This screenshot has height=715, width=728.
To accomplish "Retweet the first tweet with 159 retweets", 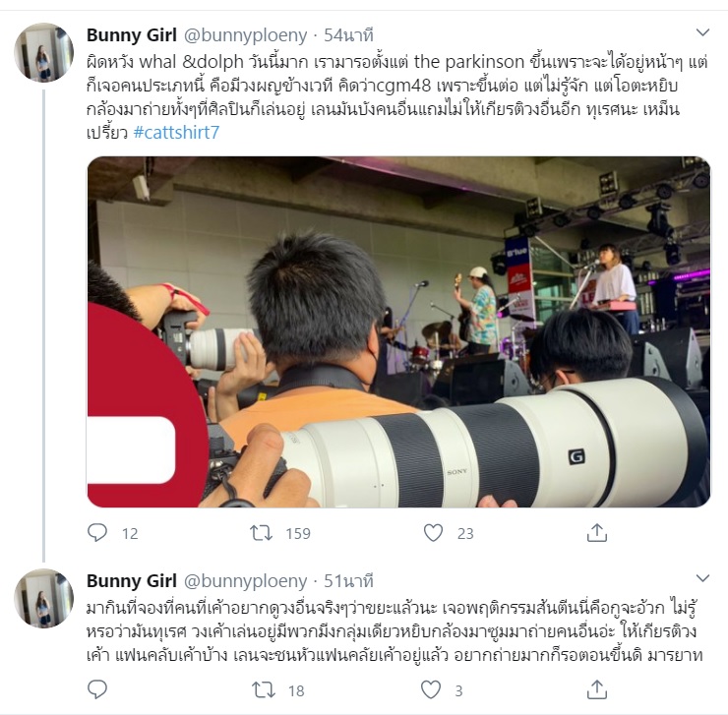I will pyautogui.click(x=262, y=532).
